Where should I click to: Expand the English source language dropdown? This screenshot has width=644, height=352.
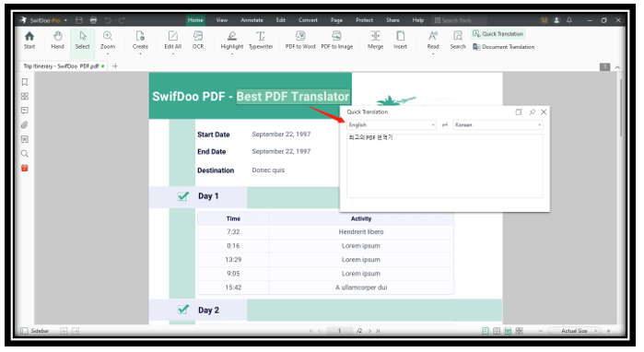coord(392,125)
